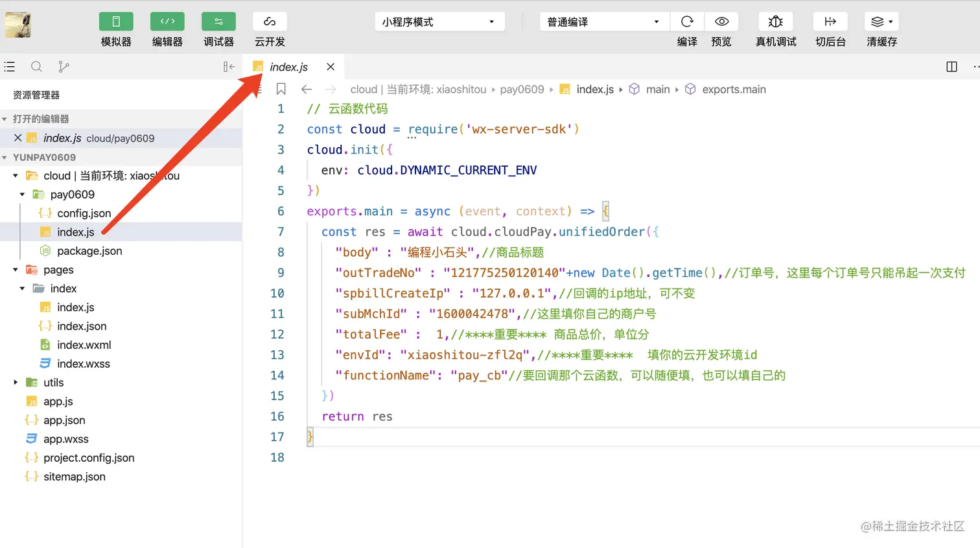
Task: Click exports.main in the breadcrumb
Action: point(734,89)
